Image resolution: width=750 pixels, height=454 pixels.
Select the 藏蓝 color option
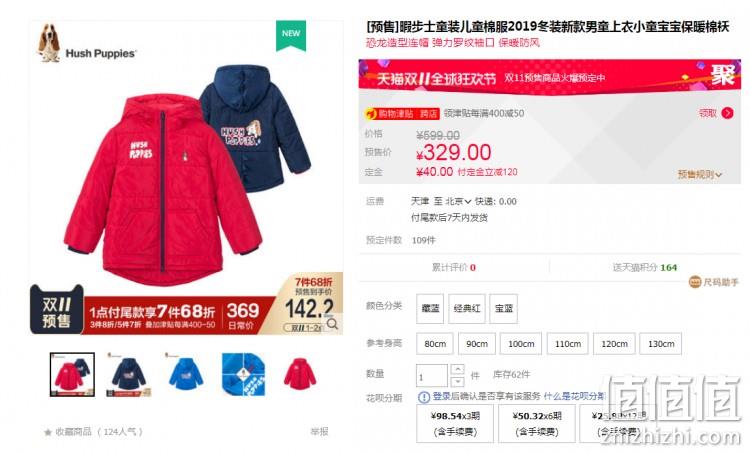coord(430,309)
